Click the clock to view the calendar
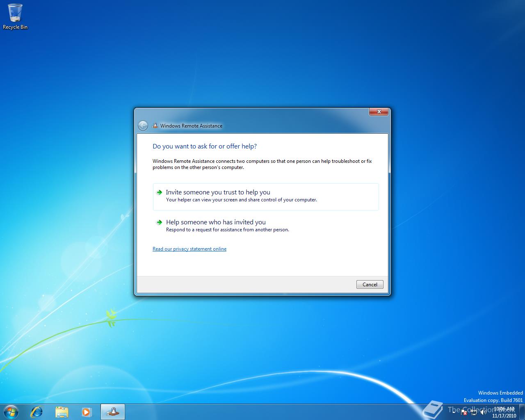Screen dimensions: 525x420 [x=504, y=409]
